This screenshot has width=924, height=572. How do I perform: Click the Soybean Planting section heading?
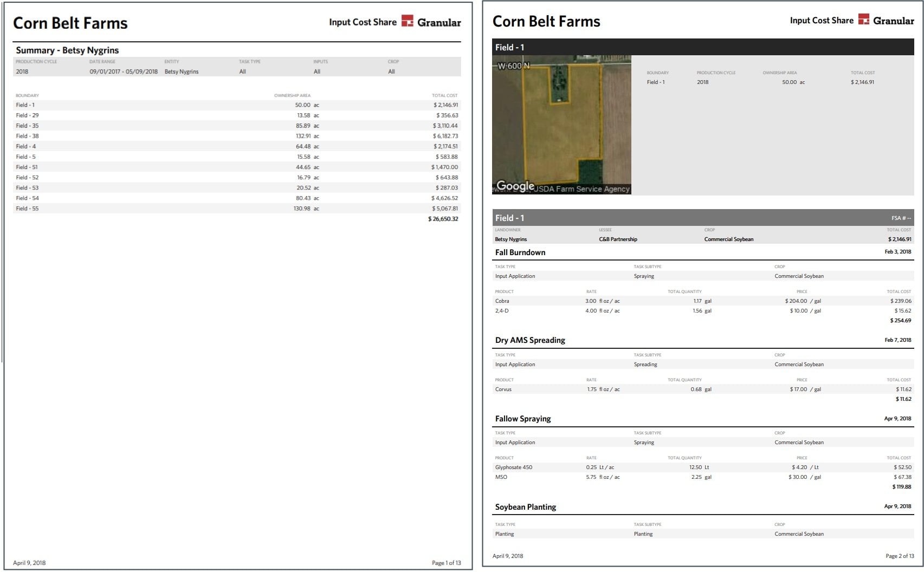click(526, 507)
